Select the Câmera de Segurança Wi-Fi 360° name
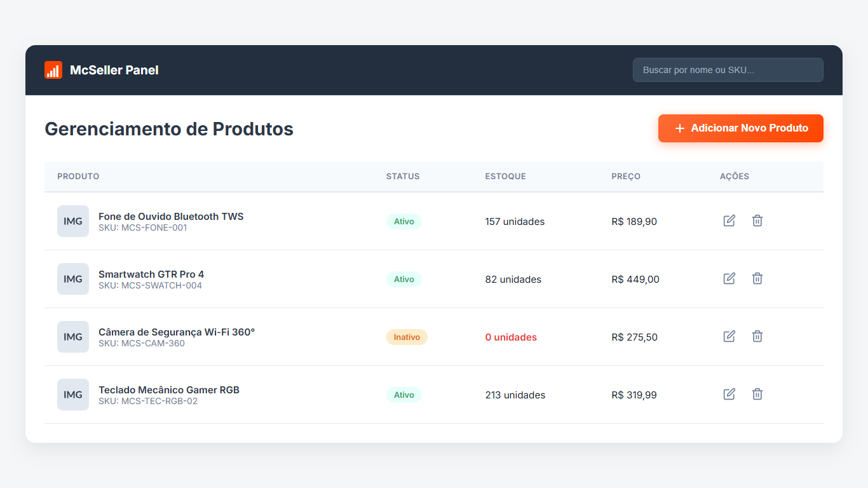Image resolution: width=868 pixels, height=488 pixels. 177,332
